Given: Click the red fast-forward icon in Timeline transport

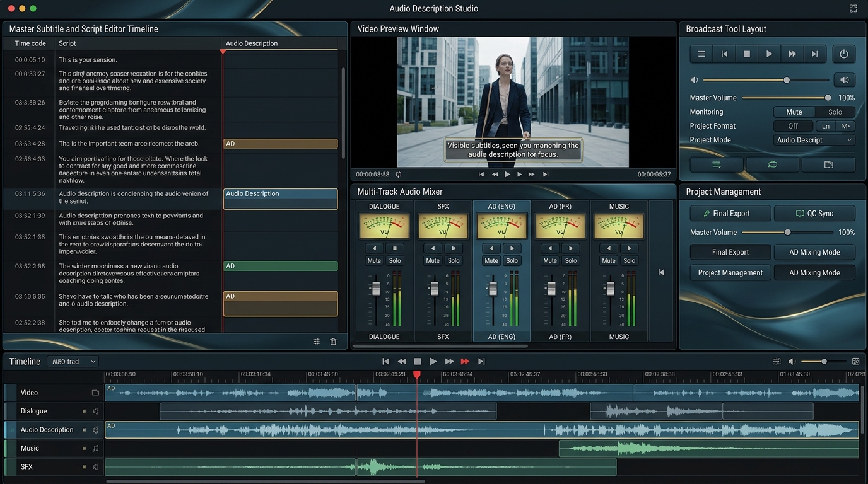Looking at the screenshot, I should coord(465,362).
